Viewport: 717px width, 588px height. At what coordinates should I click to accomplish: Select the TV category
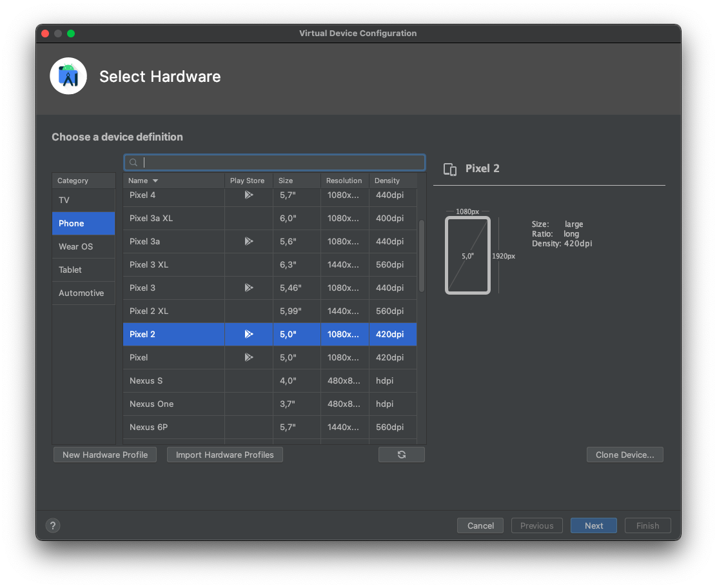pos(84,201)
